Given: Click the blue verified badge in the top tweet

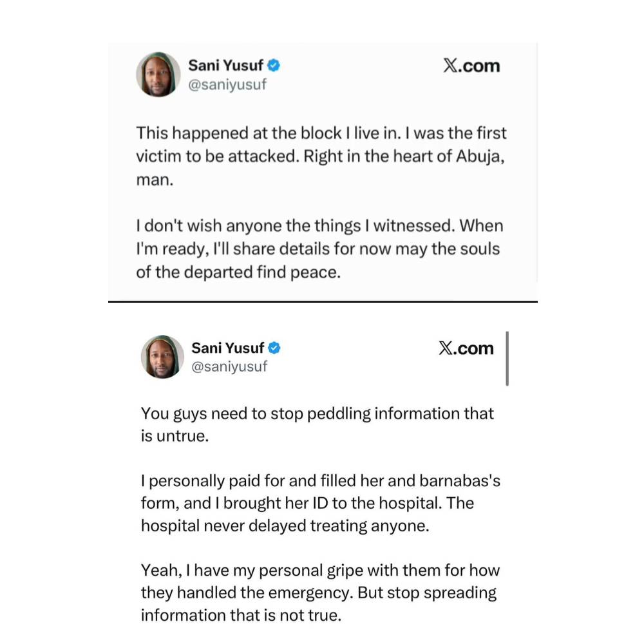Looking at the screenshot, I should point(274,65).
